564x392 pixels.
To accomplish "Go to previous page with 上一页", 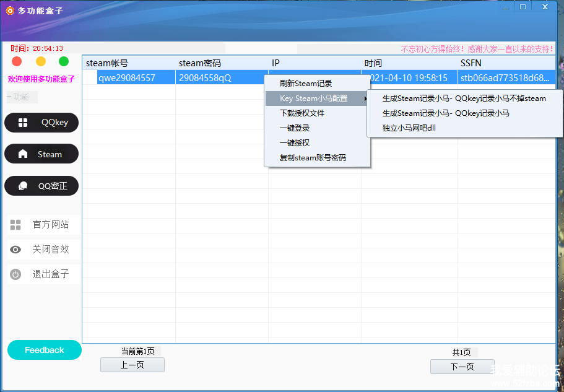I will click(132, 365).
